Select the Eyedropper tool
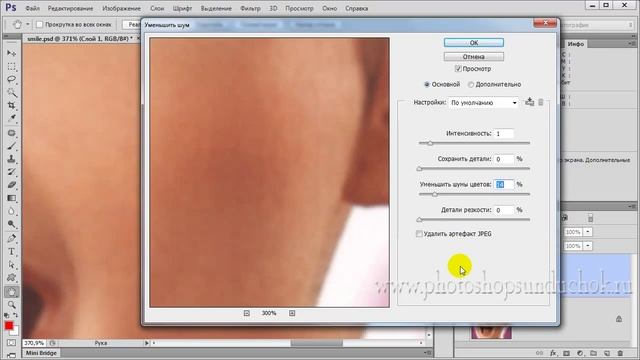This screenshot has width=640, height=360. (11, 118)
